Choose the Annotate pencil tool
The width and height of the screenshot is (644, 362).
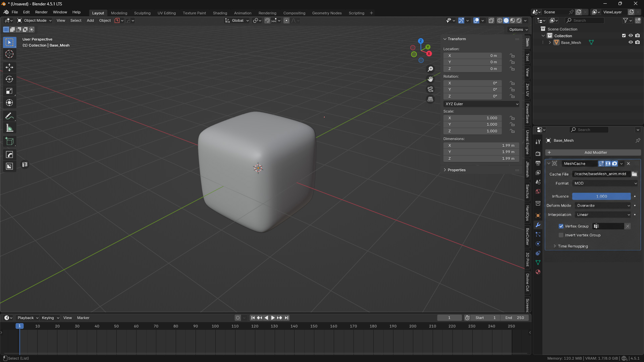coord(9,116)
